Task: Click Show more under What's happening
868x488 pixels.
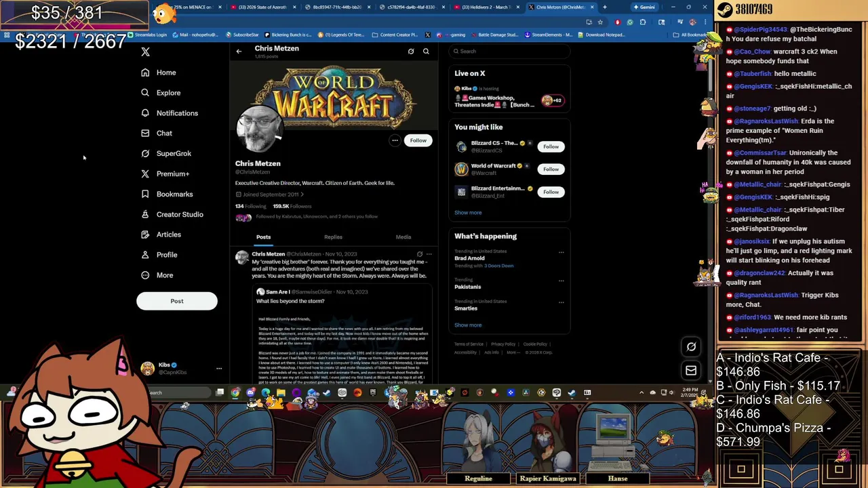Action: (x=468, y=325)
